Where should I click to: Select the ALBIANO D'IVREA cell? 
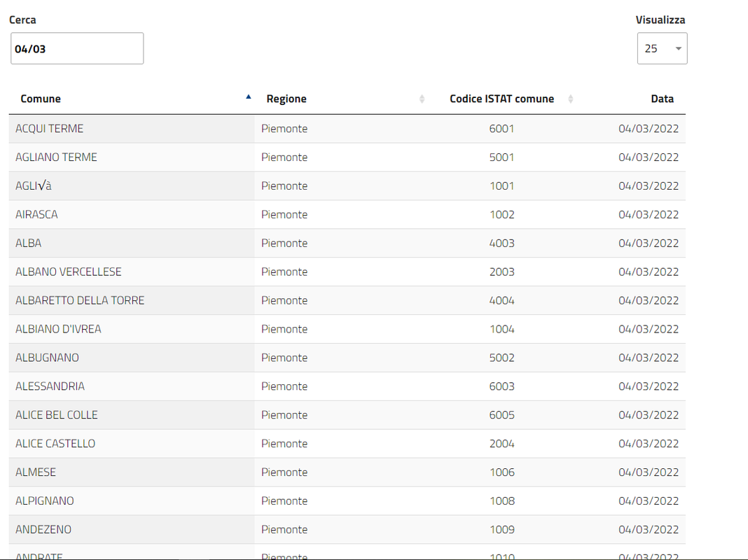coord(132,329)
